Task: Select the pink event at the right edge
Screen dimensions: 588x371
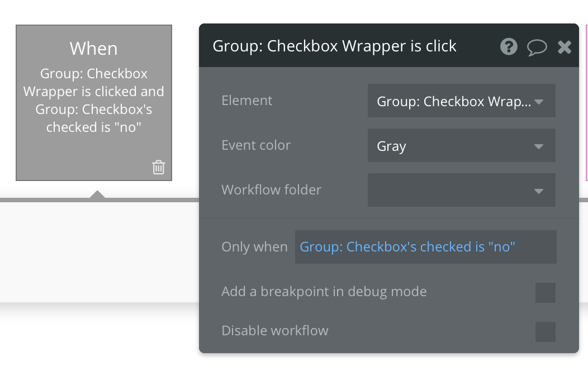Action: (x=586, y=103)
